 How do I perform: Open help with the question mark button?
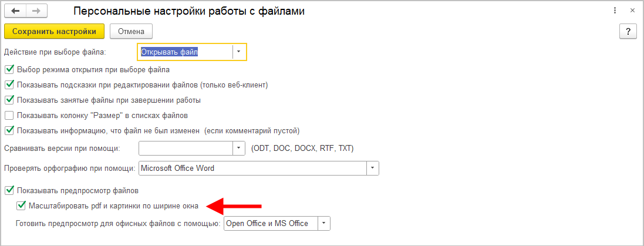click(628, 31)
